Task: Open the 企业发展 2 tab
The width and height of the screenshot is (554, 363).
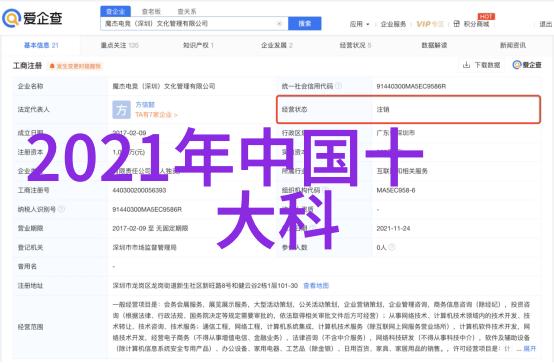Action: pos(277,45)
